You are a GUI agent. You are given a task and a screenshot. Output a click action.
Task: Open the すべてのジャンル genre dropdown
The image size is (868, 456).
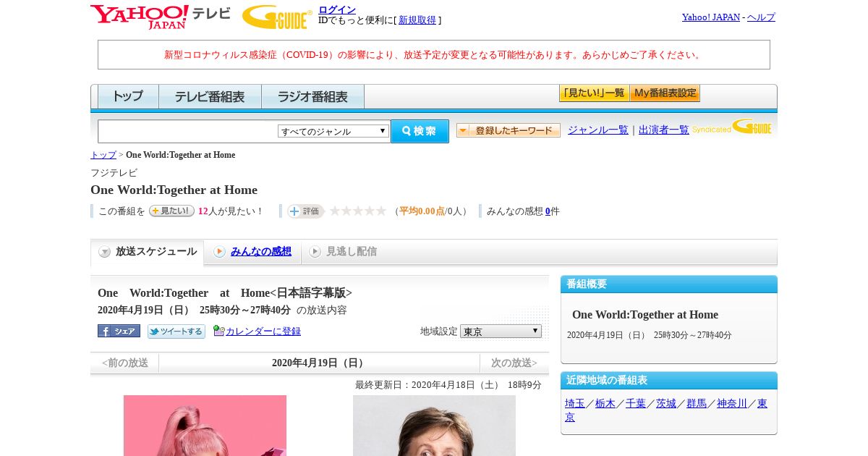pos(333,131)
